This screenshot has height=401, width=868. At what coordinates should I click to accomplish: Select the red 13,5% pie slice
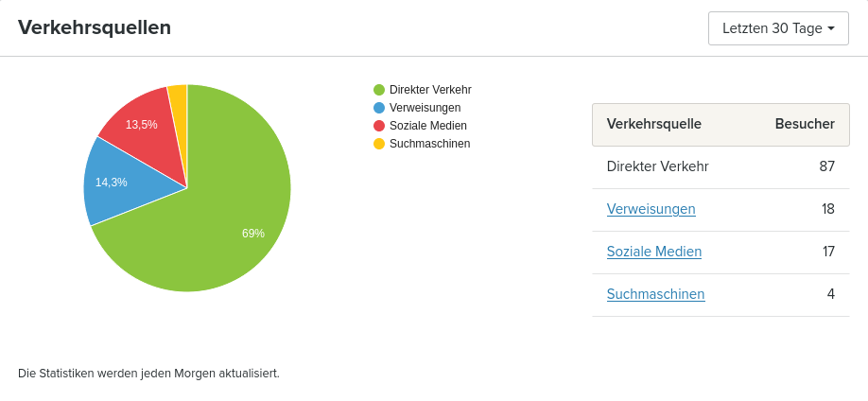149,133
